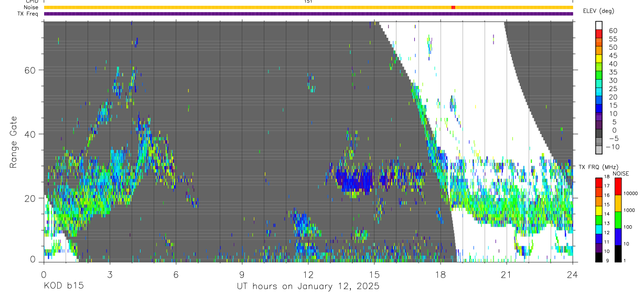The width and height of the screenshot is (644, 297).
Task: Click the 'ELEV (deg)' colorbar title
Action: click(598, 11)
